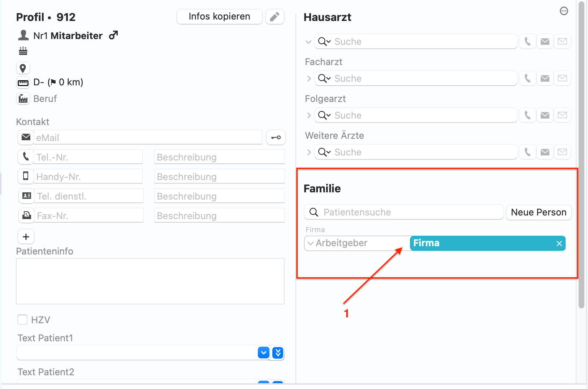This screenshot has height=389, width=588.
Task: Collapse the Hausarzt row chevron
Action: tap(308, 42)
